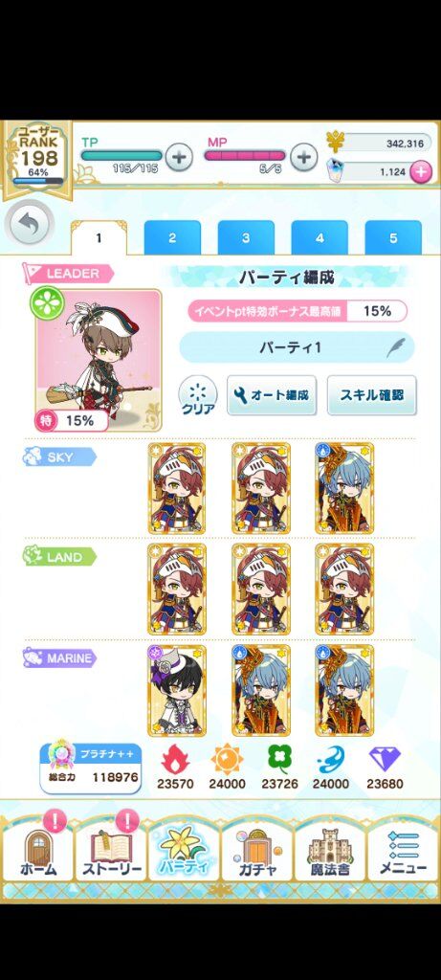Add TP with the plus icon
This screenshot has height=980, width=441.
(x=179, y=157)
